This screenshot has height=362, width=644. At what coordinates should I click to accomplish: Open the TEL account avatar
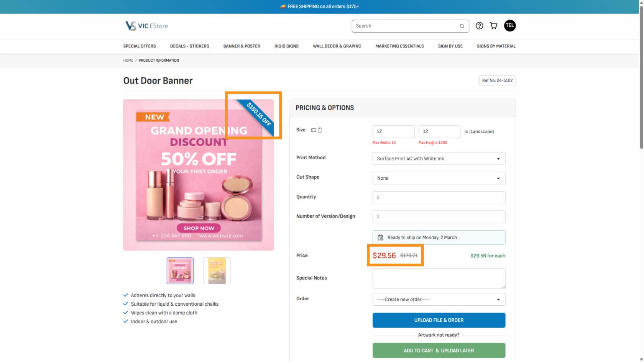pos(509,26)
